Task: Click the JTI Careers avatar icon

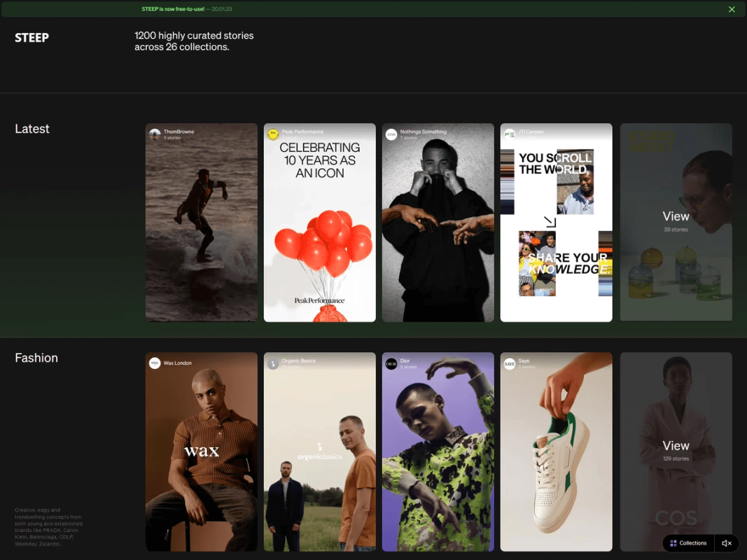Action: click(509, 134)
